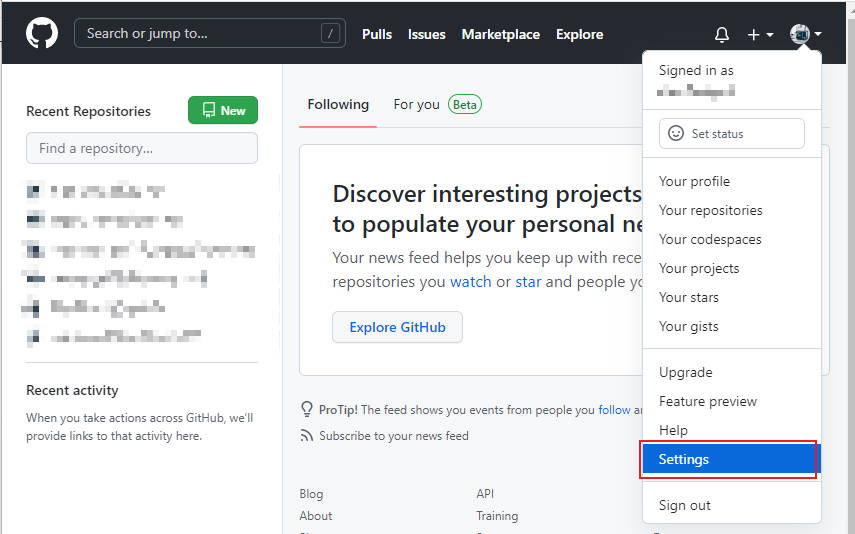855x534 pixels.
Task: Open the follow link in ProTip
Action: tap(614, 410)
